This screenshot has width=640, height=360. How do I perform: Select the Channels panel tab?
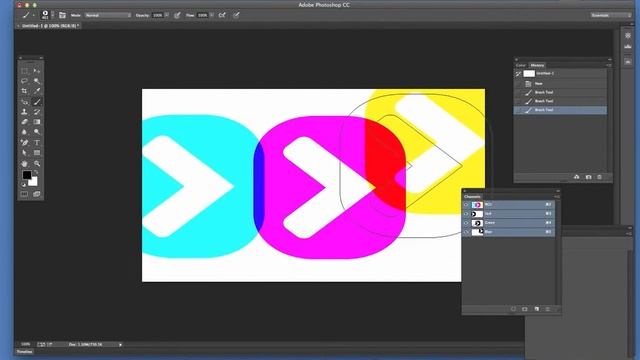click(472, 197)
